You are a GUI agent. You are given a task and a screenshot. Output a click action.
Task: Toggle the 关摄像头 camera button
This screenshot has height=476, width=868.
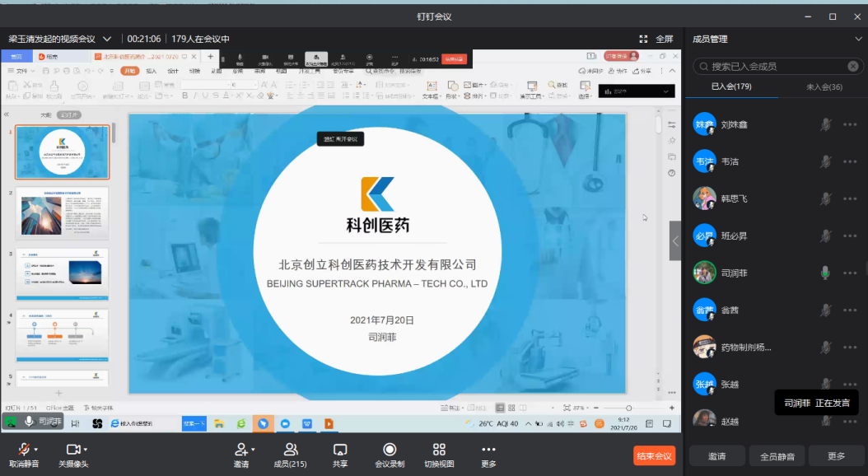pyautogui.click(x=72, y=450)
